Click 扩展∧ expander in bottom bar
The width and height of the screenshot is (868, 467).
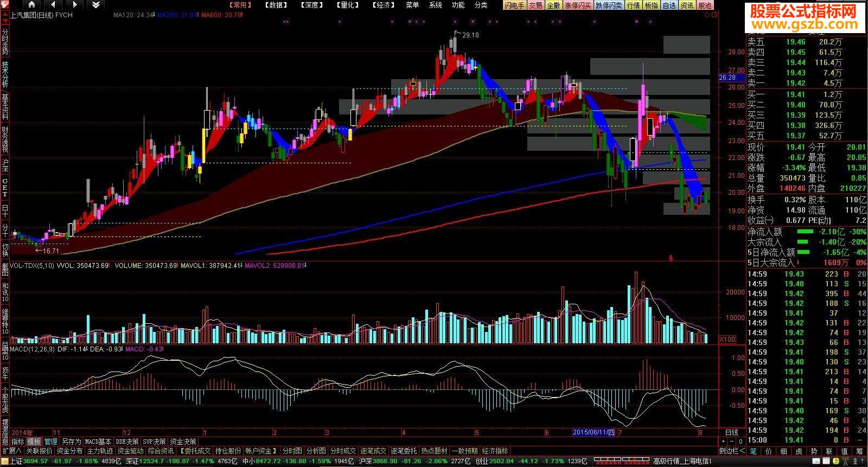(x=12, y=451)
